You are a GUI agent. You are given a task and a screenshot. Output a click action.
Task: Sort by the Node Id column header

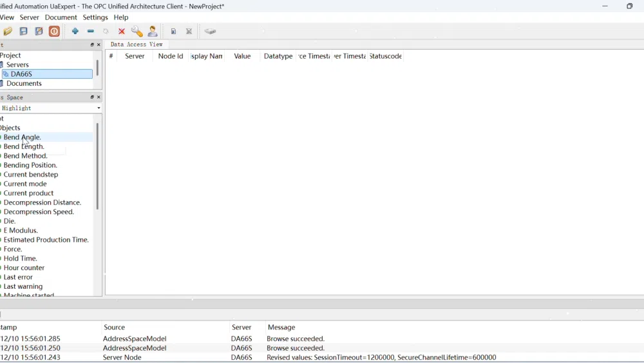(171, 56)
